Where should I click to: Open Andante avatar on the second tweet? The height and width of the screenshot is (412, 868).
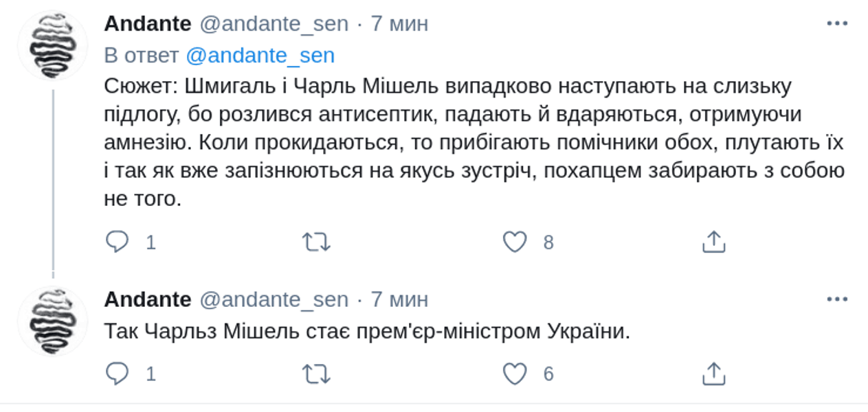[53, 321]
